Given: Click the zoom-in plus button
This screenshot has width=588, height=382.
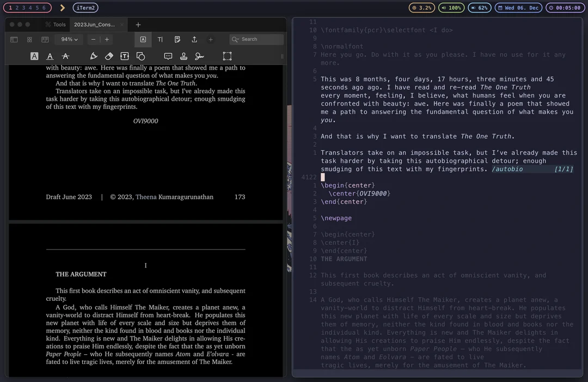Looking at the screenshot, I should click(107, 39).
